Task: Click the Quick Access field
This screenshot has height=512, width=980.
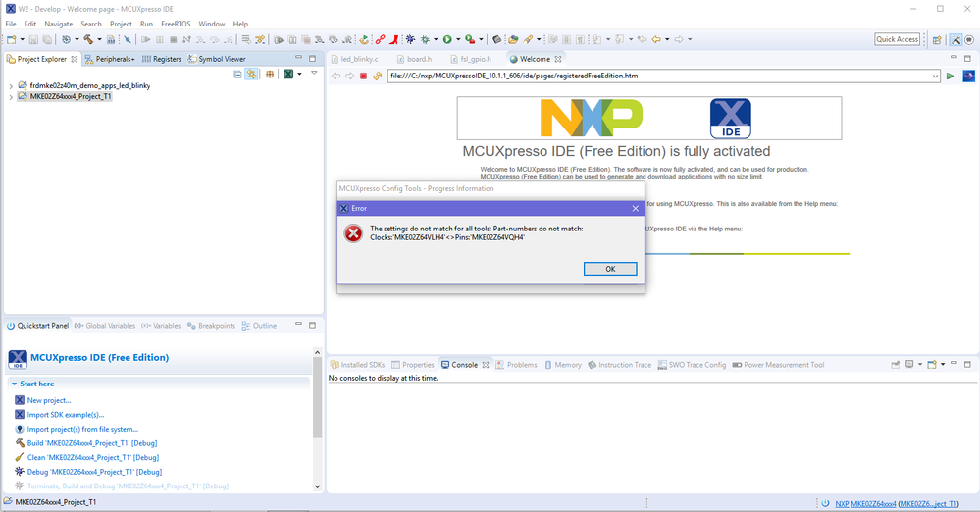Action: [898, 39]
